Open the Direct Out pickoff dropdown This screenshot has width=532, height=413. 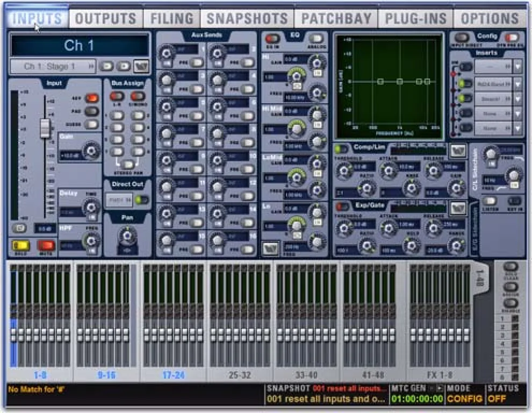pos(119,200)
